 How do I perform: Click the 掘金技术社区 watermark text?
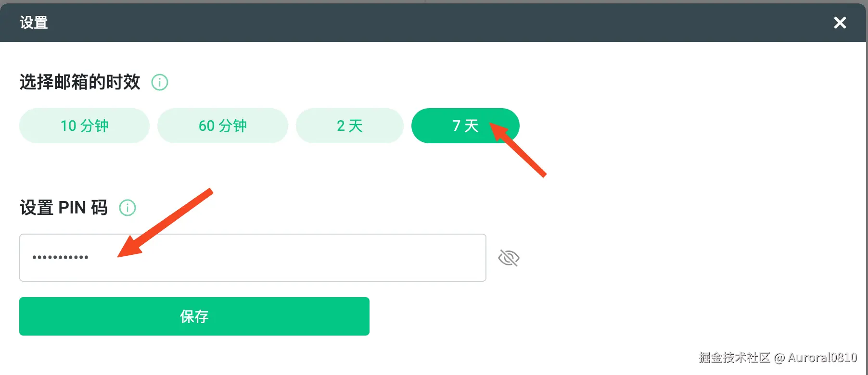[734, 357]
